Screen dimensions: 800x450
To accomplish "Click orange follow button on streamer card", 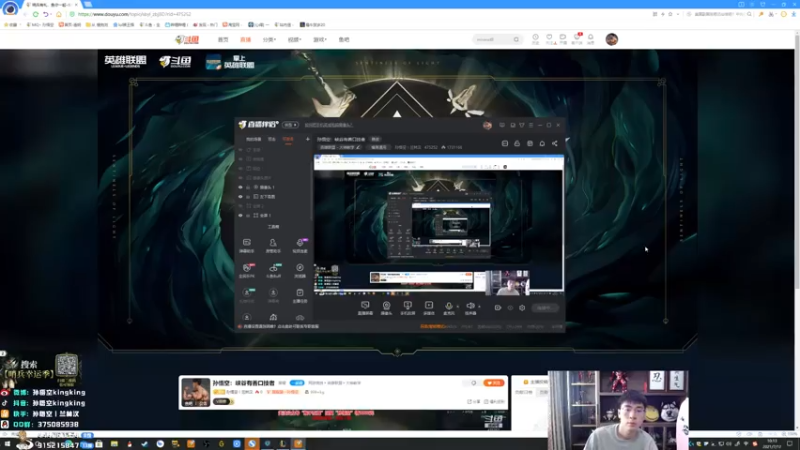I will click(x=493, y=383).
